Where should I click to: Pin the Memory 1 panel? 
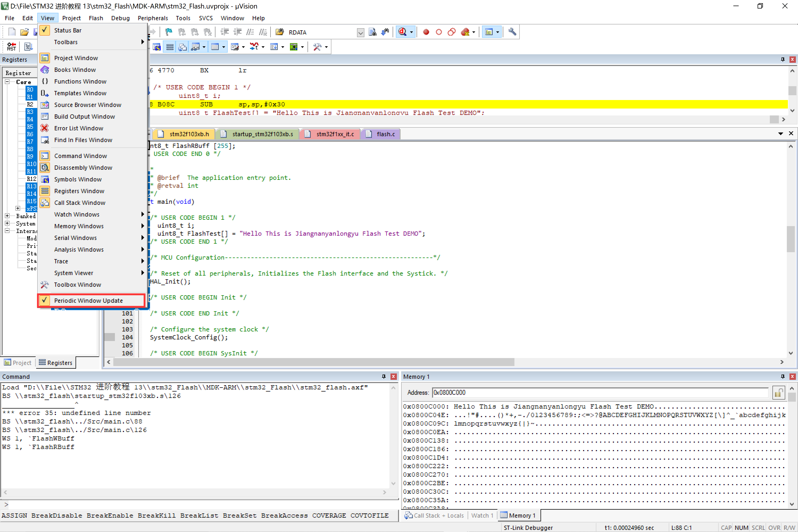click(783, 377)
